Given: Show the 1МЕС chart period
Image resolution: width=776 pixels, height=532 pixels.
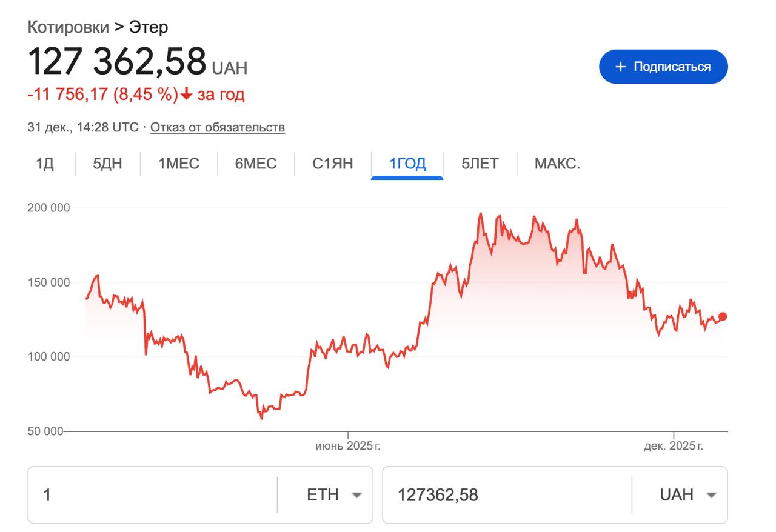Looking at the screenshot, I should pos(179,164).
